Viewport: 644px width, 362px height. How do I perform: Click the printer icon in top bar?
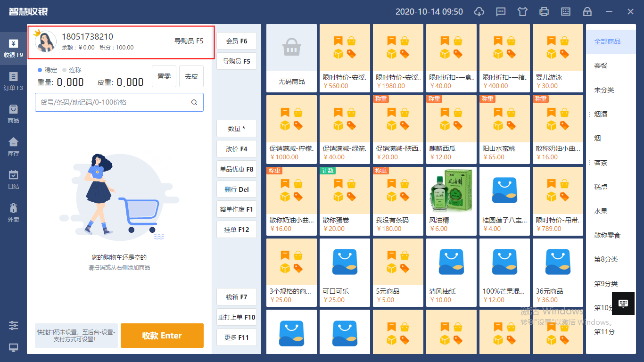(544, 12)
